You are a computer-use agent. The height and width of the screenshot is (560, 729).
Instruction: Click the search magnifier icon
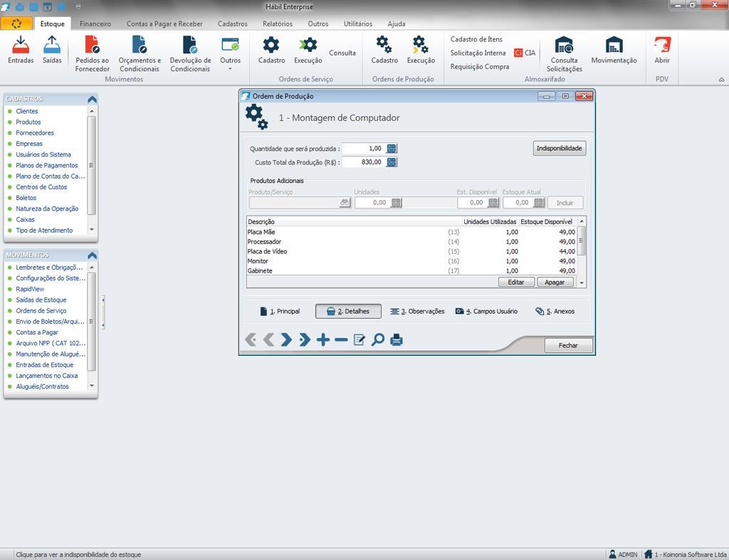(377, 339)
